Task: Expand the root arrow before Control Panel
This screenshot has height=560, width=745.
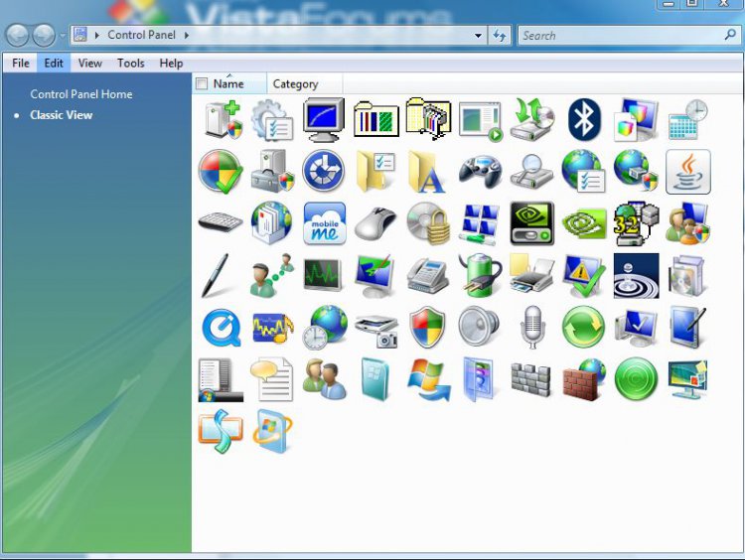Action: (x=97, y=35)
